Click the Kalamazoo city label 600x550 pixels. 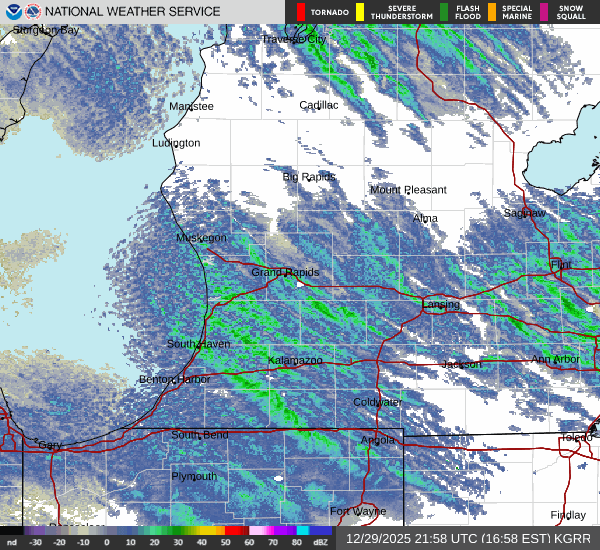click(294, 360)
